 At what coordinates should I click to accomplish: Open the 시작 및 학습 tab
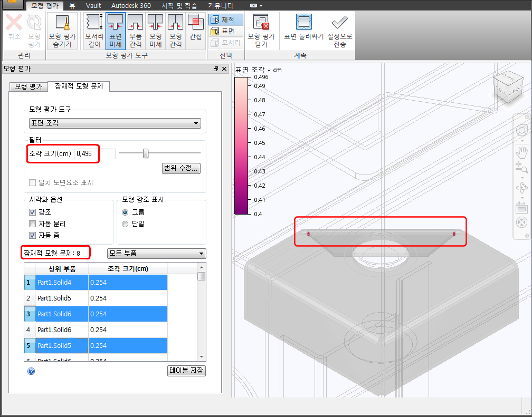point(179,6)
